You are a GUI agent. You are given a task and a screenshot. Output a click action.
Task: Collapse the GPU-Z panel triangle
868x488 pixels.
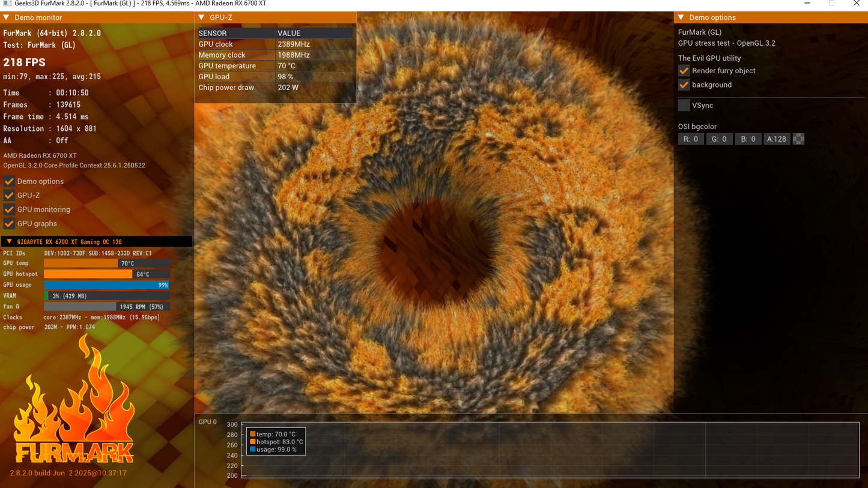[201, 18]
